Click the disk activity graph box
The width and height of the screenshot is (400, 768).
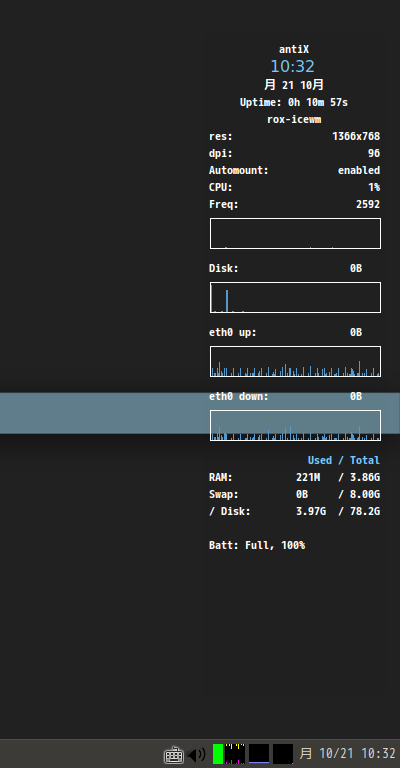pos(295,297)
